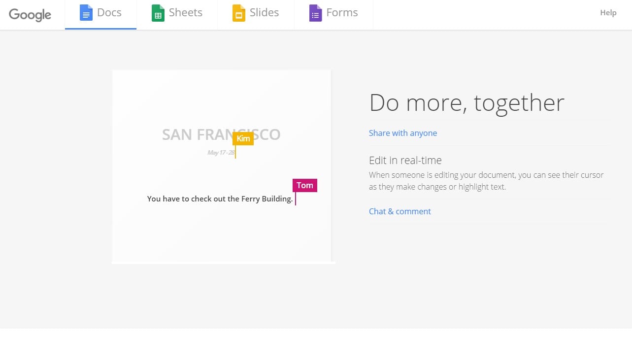Click the blue Docs document icon

86,13
